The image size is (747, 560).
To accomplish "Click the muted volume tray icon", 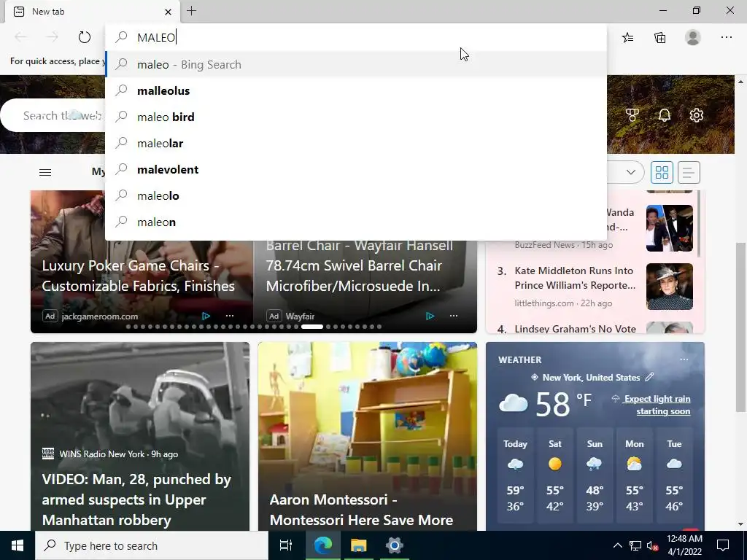I will tap(652, 545).
